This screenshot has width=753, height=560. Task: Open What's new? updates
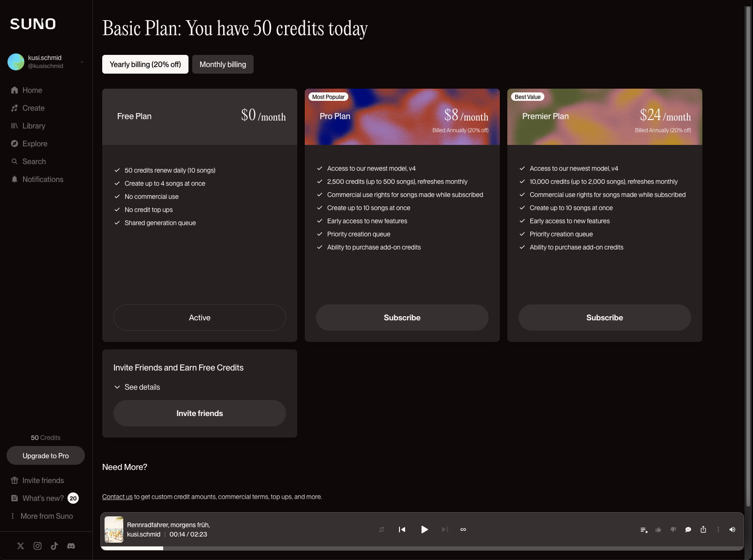pos(38,498)
